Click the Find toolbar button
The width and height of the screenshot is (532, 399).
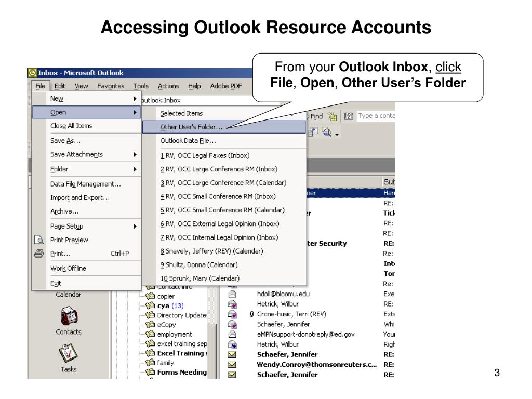click(315, 116)
